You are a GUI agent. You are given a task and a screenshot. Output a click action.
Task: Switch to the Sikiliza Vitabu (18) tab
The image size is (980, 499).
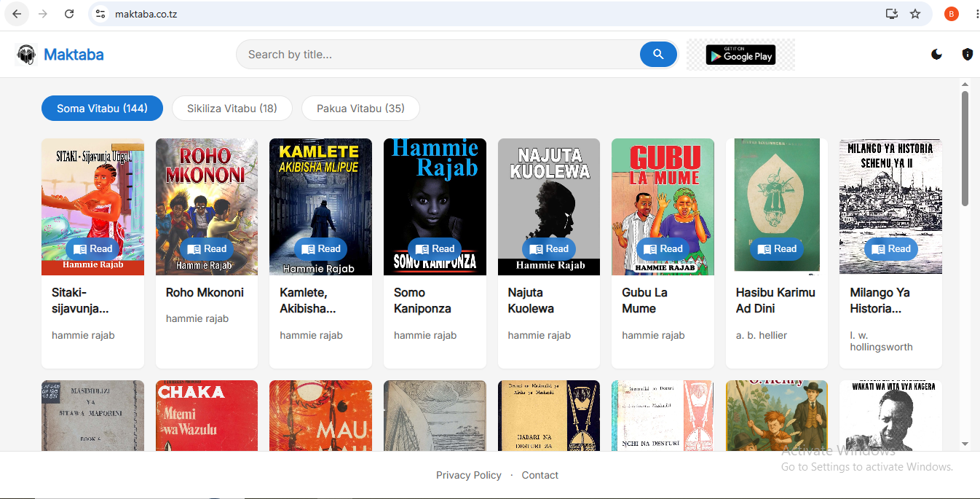232,109
